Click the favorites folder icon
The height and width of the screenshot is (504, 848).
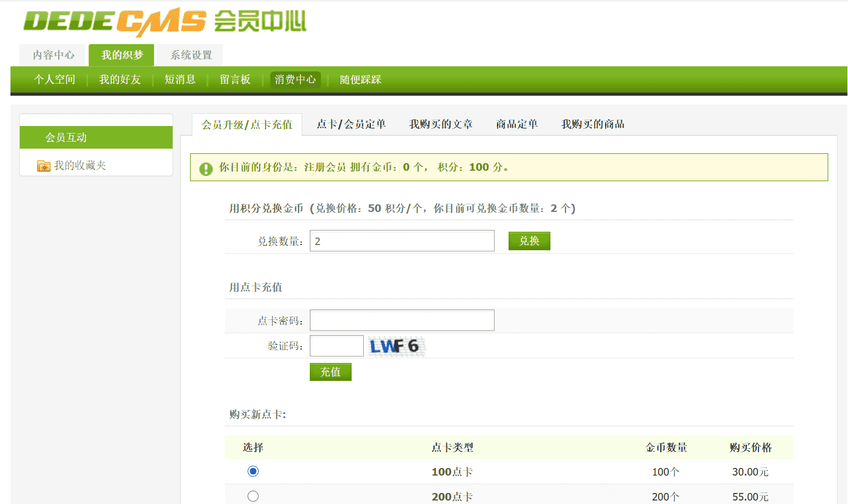(44, 166)
